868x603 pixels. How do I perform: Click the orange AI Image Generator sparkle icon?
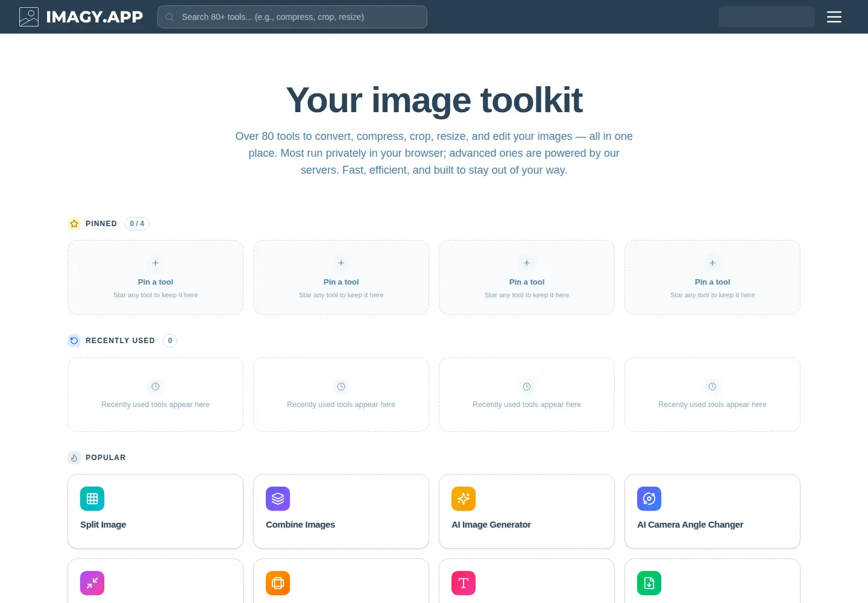pyautogui.click(x=464, y=499)
